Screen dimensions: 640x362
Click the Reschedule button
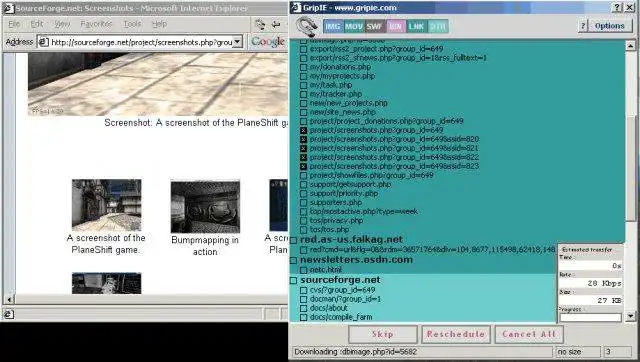[x=456, y=334]
